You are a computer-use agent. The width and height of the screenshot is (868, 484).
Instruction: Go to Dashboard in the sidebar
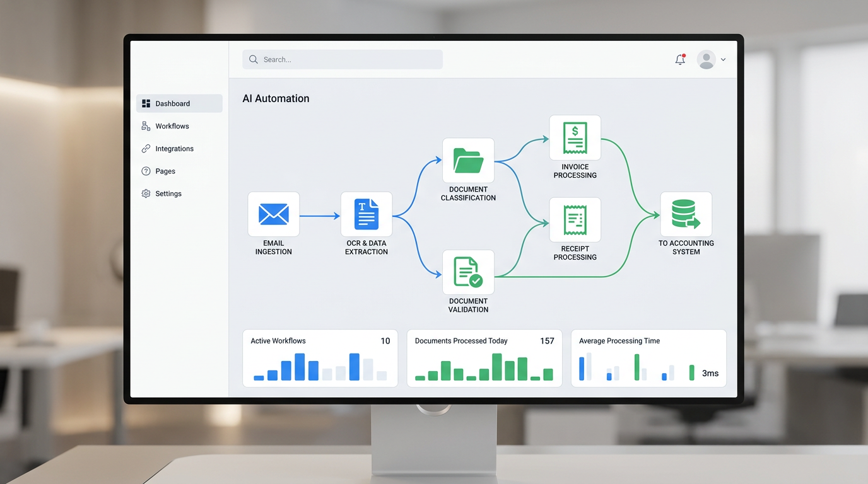[179, 103]
